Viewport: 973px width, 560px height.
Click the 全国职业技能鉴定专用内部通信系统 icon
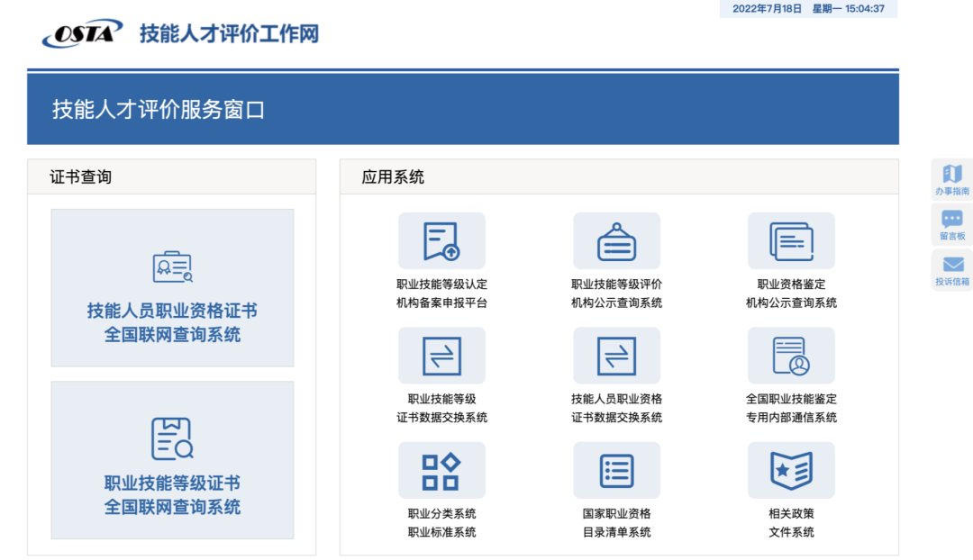(791, 356)
